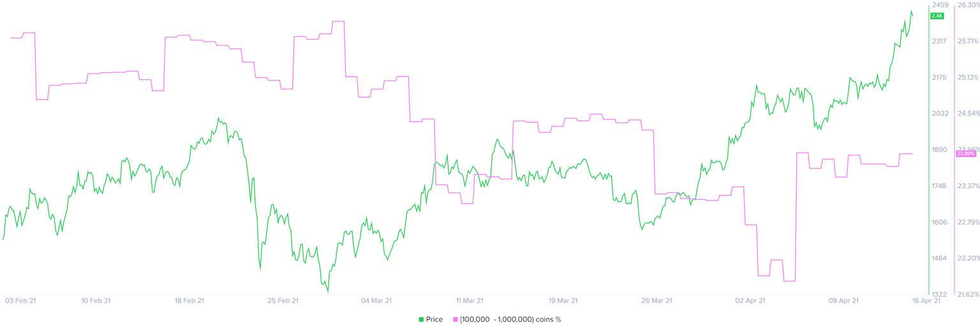Viewport: 980px width, 332px height.
Task: Click the pink coins % legend swatch
Action: pyautogui.click(x=455, y=319)
